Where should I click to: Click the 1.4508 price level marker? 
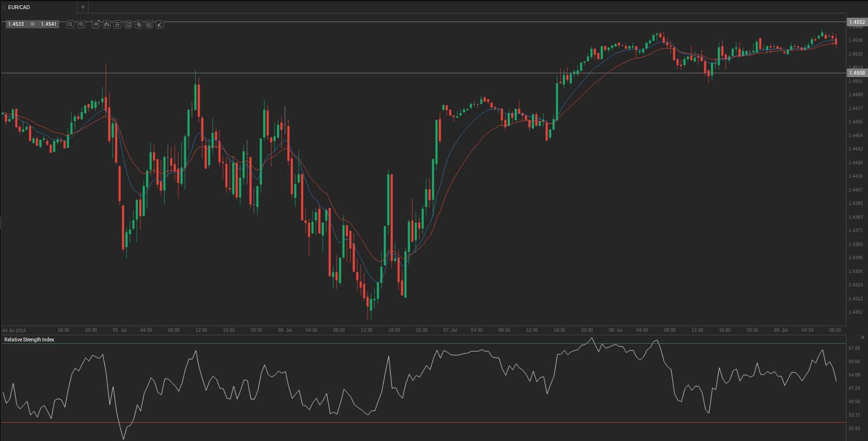(857, 73)
